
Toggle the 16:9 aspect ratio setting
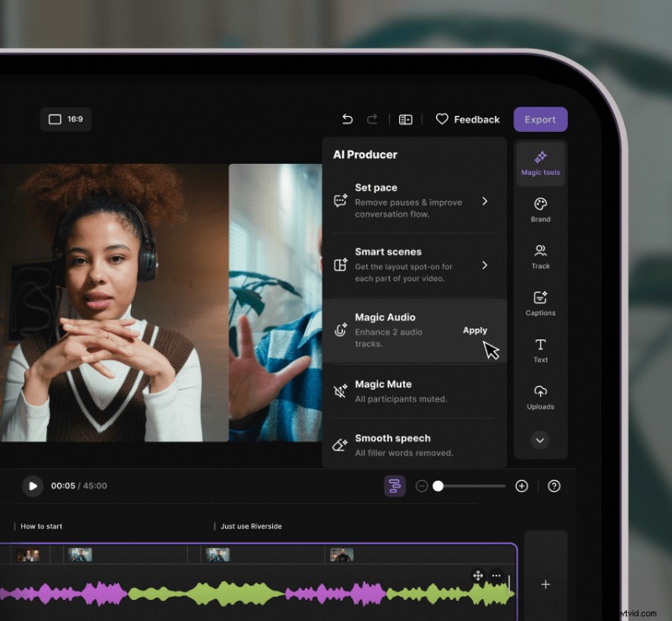(x=66, y=119)
